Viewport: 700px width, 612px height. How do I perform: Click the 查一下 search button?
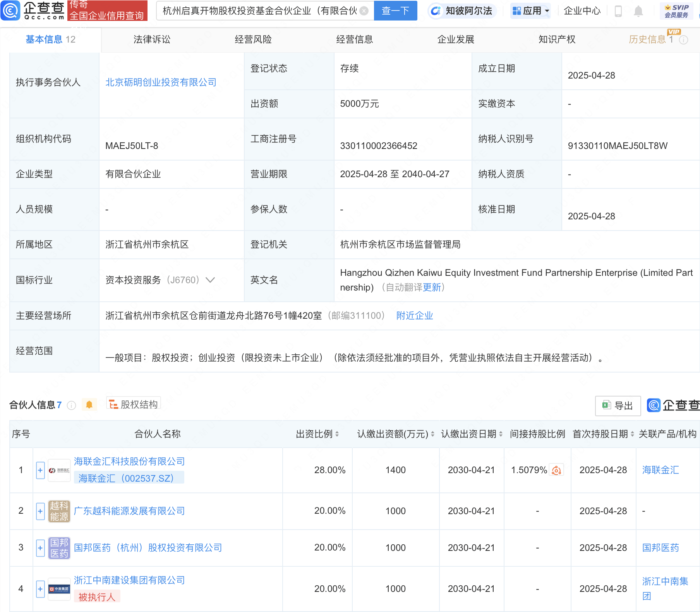click(x=395, y=11)
